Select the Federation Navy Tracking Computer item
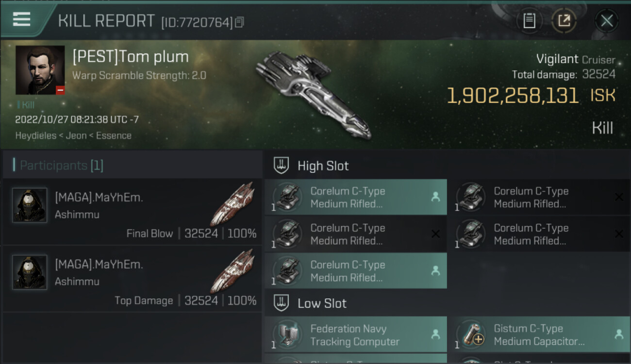 tap(355, 335)
